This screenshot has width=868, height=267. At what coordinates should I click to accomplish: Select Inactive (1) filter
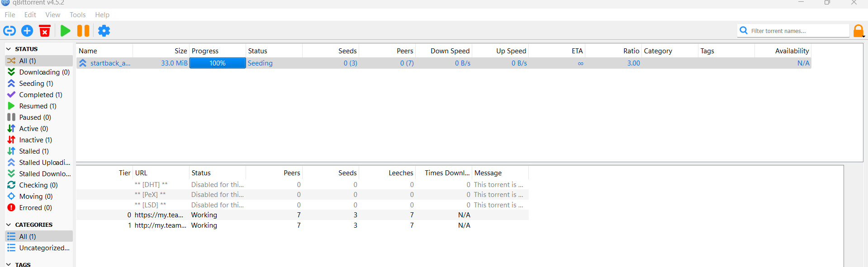point(39,140)
